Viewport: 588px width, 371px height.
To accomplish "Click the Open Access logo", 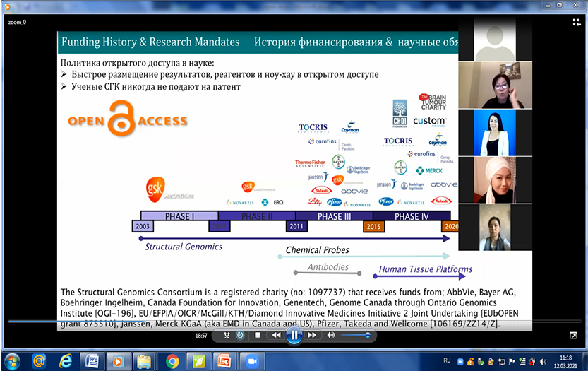I will [128, 119].
